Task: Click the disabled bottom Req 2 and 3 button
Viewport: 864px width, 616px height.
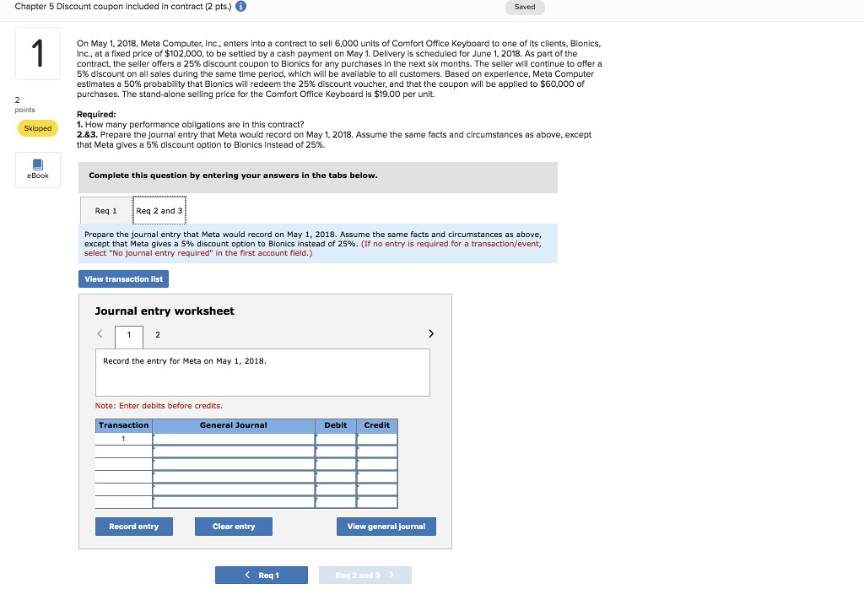Action: [x=364, y=575]
